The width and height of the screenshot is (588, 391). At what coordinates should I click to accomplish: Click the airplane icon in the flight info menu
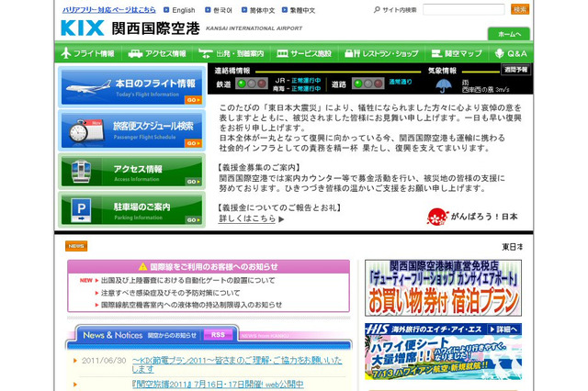66,53
